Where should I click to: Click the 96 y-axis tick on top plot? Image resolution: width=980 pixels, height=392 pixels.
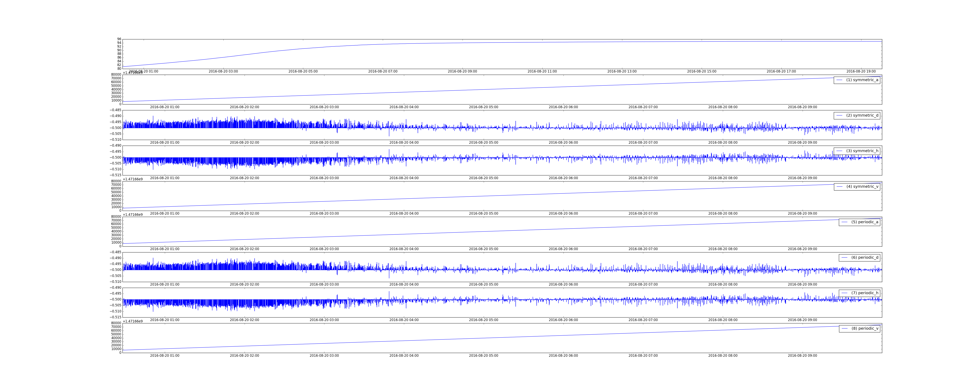119,39
